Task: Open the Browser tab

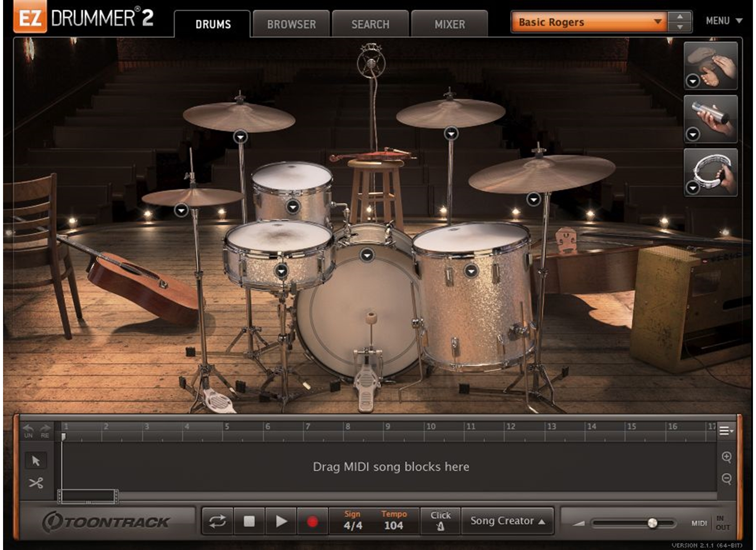Action: coord(291,24)
